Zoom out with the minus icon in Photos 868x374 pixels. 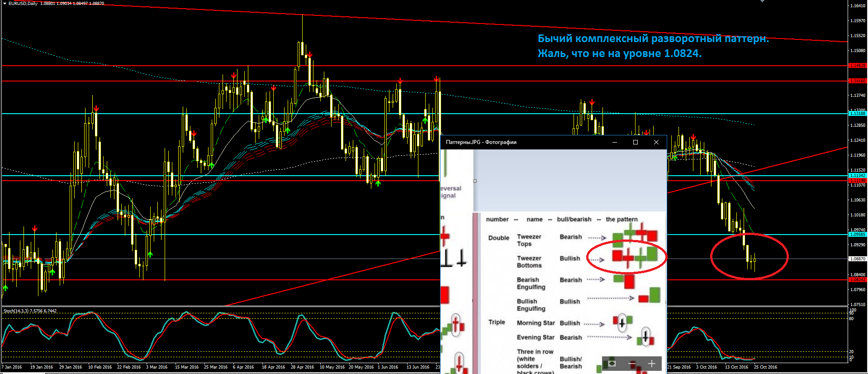(x=632, y=364)
